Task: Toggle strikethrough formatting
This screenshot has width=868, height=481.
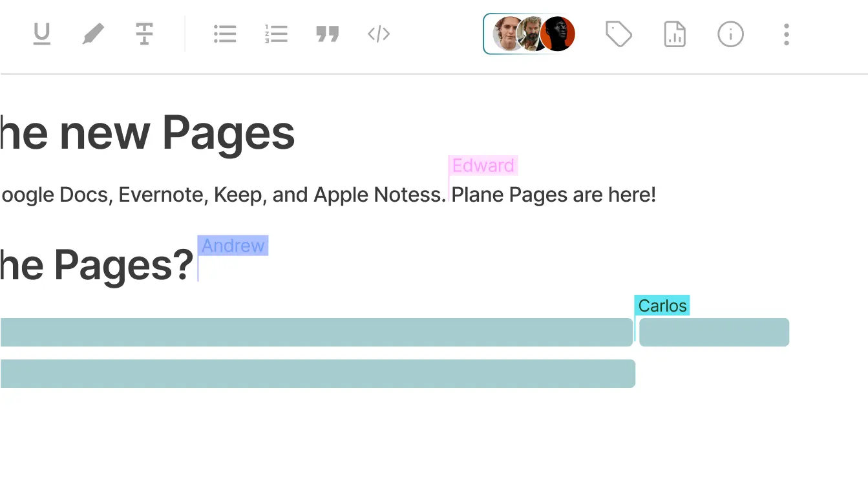Action: 144,34
